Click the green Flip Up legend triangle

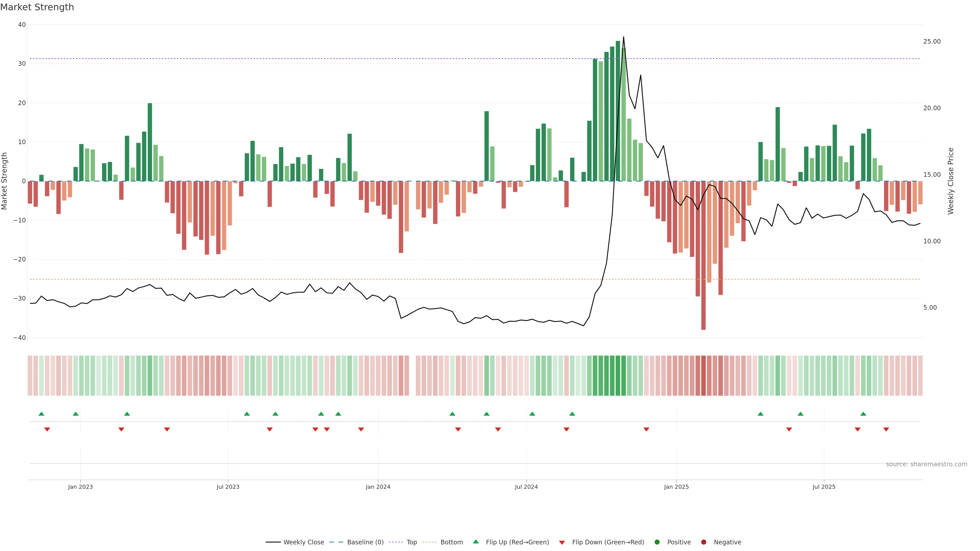[x=475, y=542]
